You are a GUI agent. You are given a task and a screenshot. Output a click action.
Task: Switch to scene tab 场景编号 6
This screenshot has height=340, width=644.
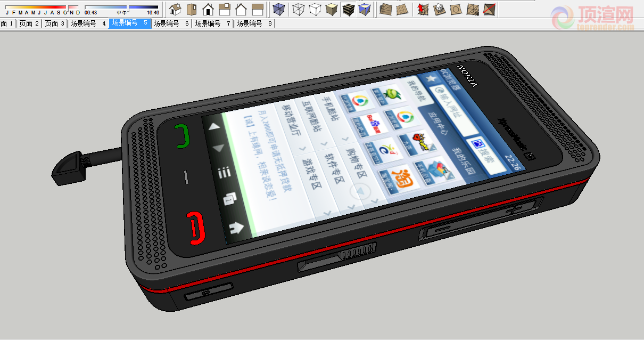[171, 23]
